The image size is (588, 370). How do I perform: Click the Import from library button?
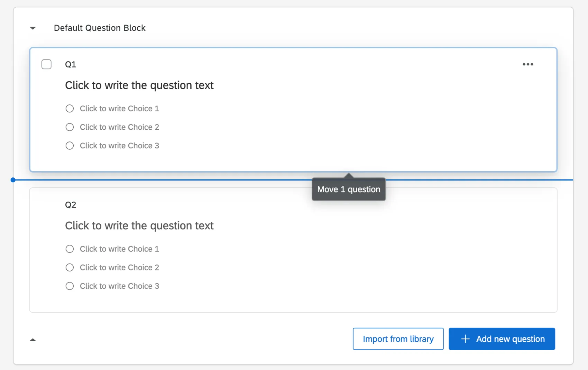(398, 339)
